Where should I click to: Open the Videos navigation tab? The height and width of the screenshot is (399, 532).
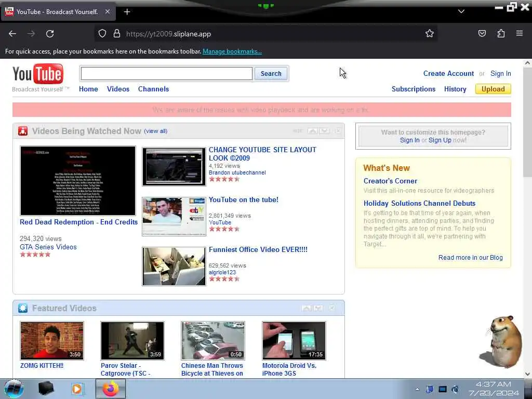118,89
